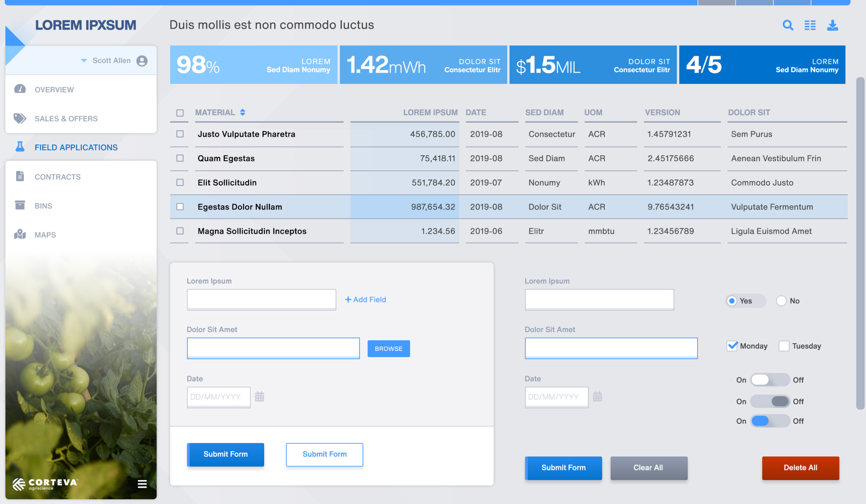The image size is (866, 504).
Task: Focus the right Date DD/MM/YYYY field
Action: pyautogui.click(x=556, y=397)
